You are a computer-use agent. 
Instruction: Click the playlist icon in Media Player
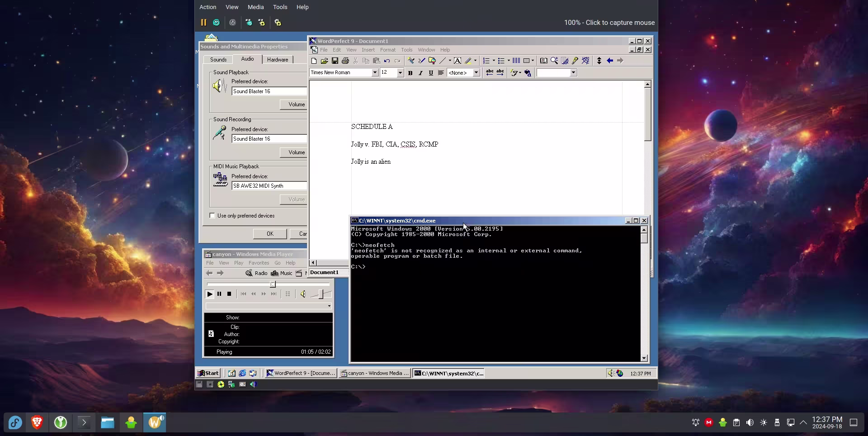tap(288, 294)
